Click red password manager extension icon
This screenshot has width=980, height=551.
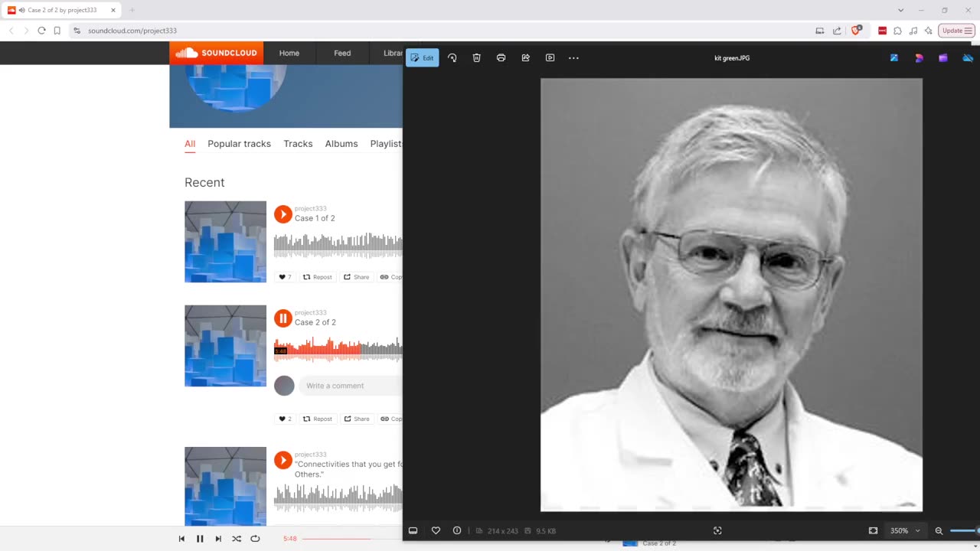(882, 31)
